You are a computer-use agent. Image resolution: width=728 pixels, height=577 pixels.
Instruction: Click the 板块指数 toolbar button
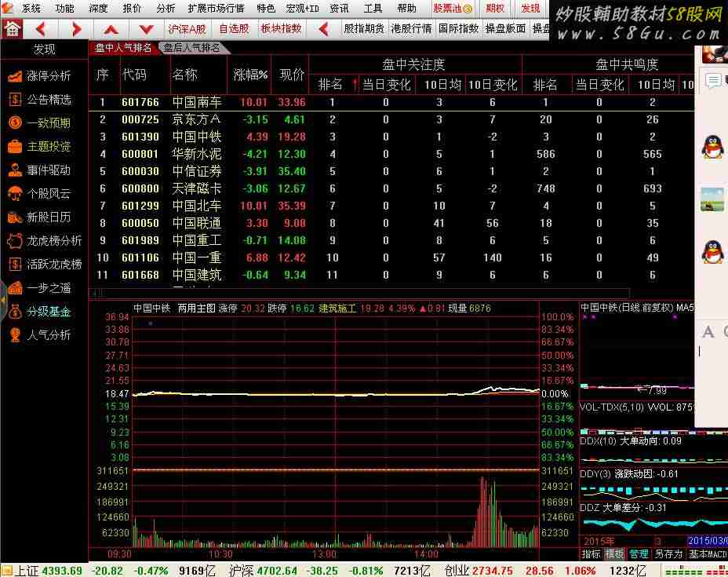pos(282,29)
